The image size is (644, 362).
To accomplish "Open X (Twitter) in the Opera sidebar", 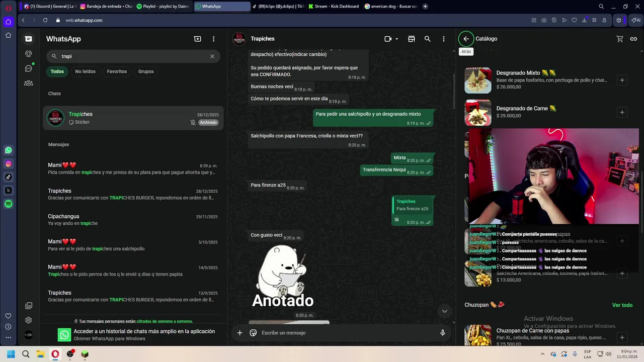I will pos(8,191).
